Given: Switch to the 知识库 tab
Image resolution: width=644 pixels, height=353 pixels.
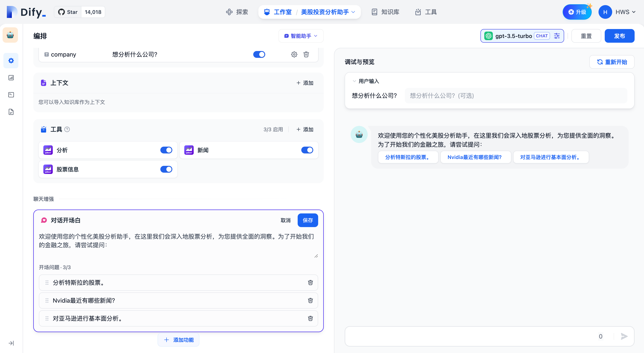Looking at the screenshot, I should [385, 12].
